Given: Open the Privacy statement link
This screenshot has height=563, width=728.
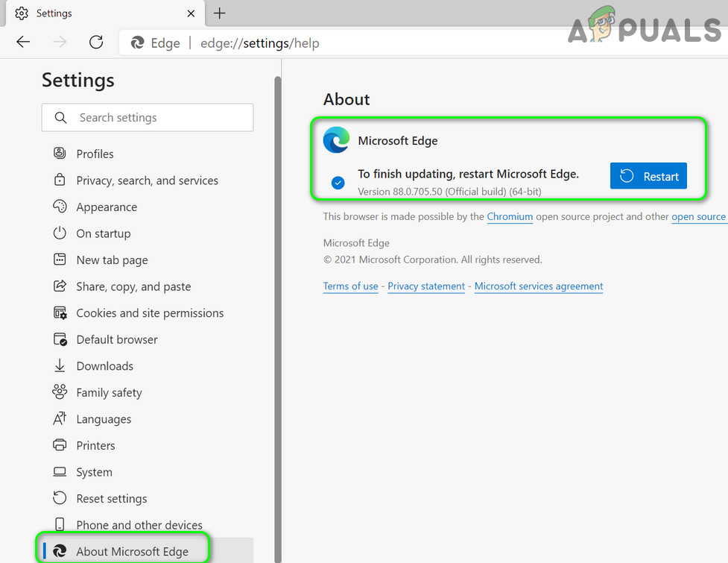Looking at the screenshot, I should (425, 286).
